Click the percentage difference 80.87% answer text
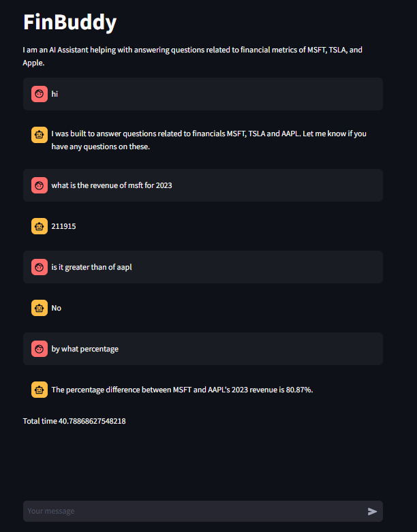The height and width of the screenshot is (532, 417). point(182,390)
